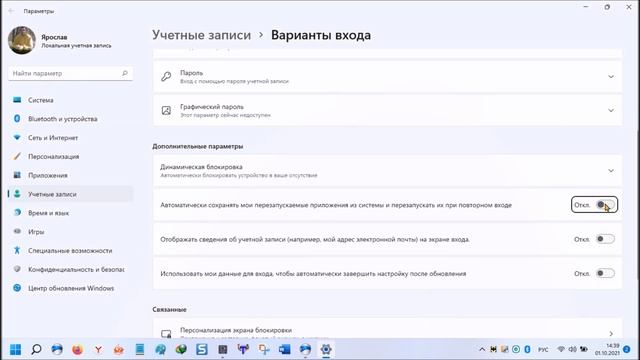
Task: Open the Windows Start button
Action: [x=16, y=349]
